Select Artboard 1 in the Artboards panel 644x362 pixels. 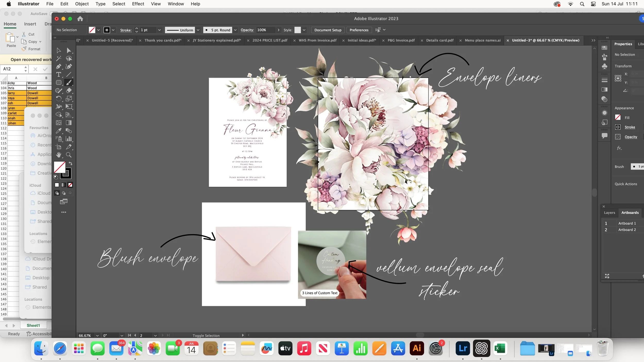click(x=627, y=223)
